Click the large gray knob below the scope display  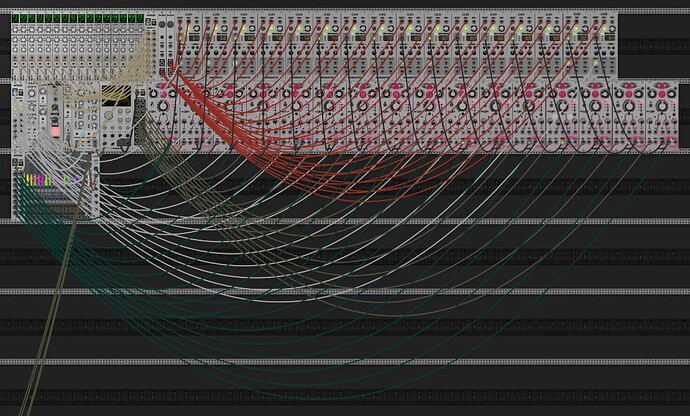click(x=108, y=116)
